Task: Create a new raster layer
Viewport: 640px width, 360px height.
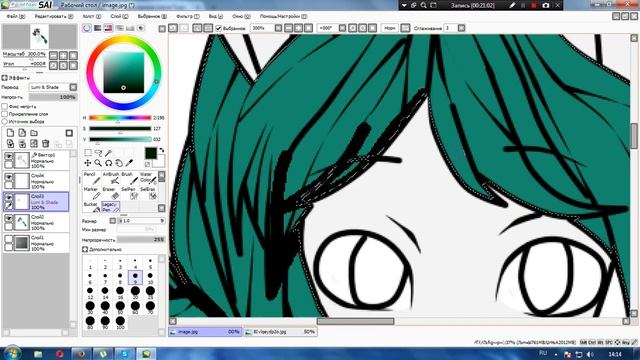Action: click(x=10, y=133)
